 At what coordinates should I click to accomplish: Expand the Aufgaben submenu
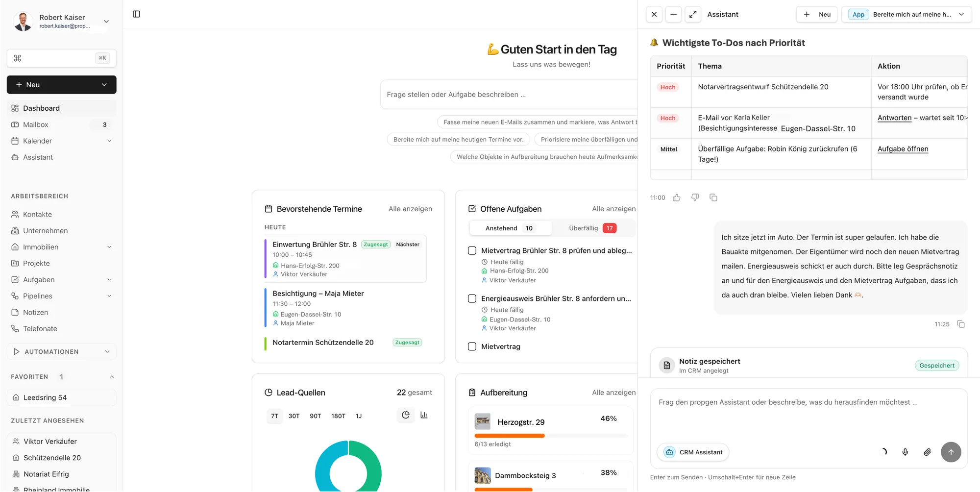coord(109,279)
